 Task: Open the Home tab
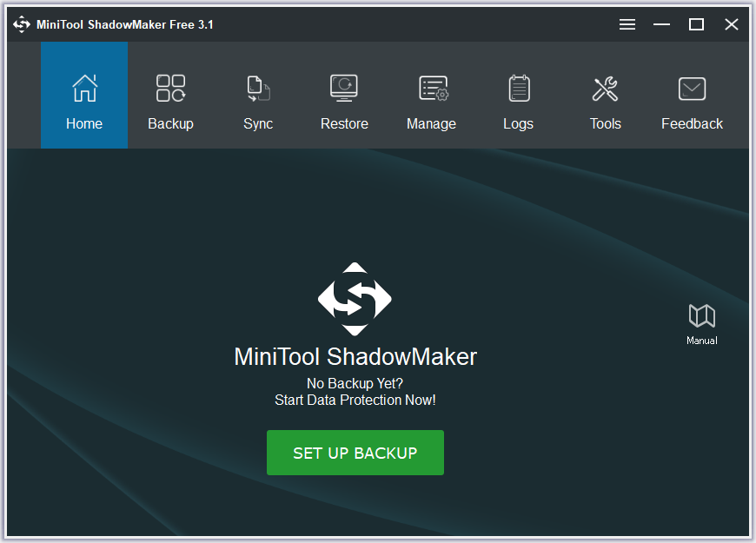point(84,95)
